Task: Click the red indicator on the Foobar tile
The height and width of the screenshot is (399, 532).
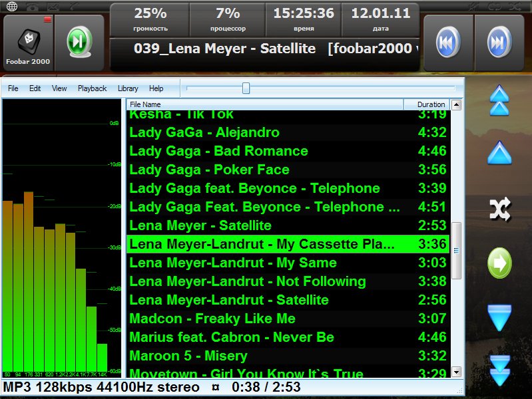Action: click(47, 19)
